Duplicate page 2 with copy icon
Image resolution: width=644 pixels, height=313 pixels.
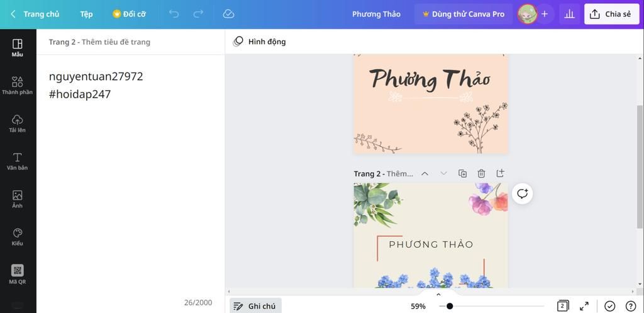coord(462,174)
